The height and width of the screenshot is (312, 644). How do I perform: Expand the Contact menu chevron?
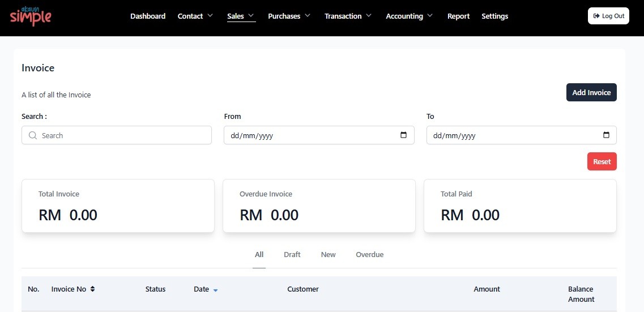point(210,16)
